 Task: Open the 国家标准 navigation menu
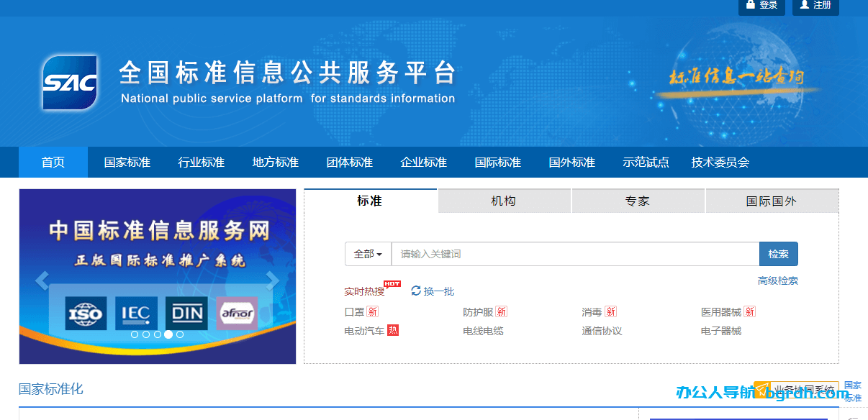coord(127,162)
